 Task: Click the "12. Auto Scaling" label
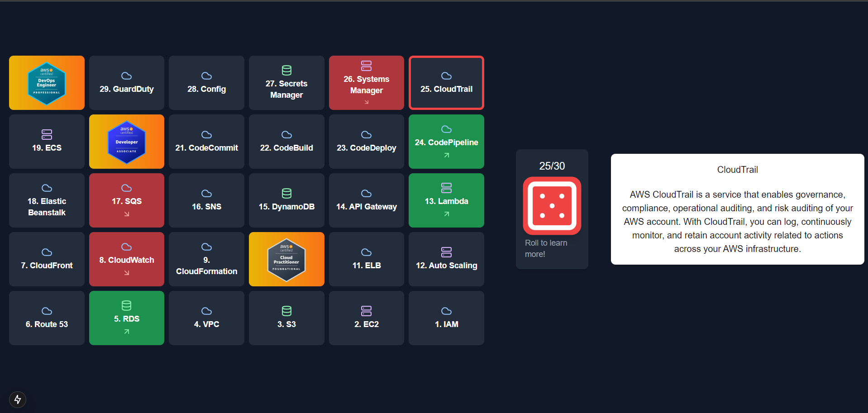[x=447, y=266]
